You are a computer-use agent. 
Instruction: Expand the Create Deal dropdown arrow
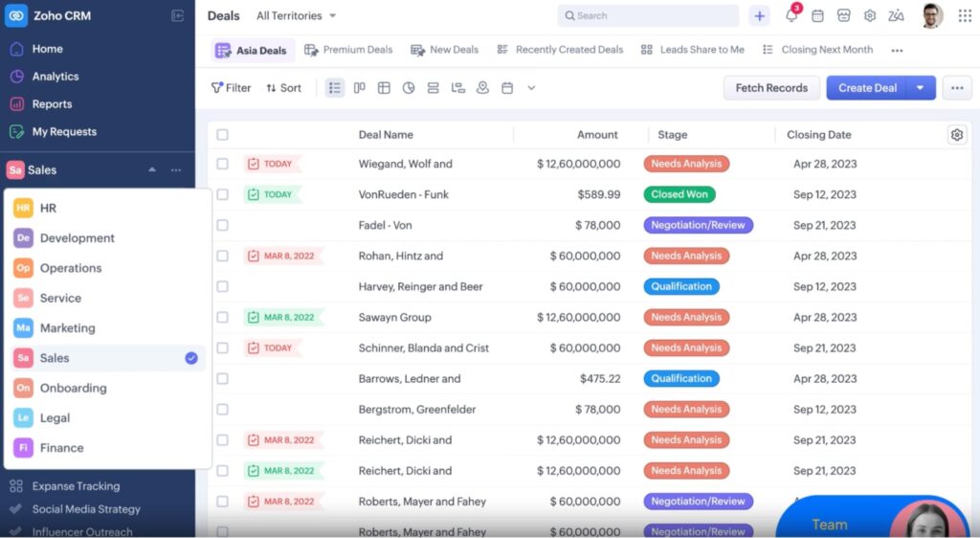click(920, 88)
